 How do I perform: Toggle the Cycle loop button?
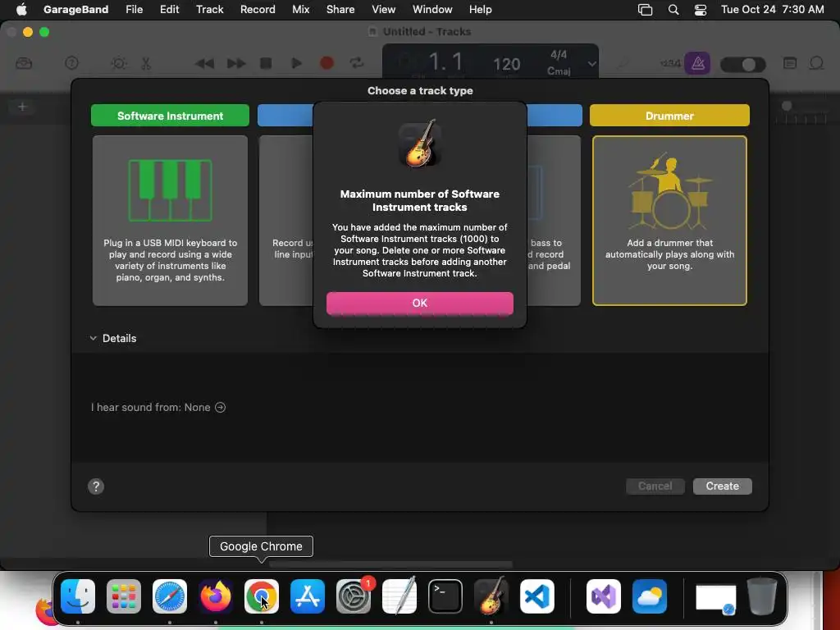tap(357, 63)
